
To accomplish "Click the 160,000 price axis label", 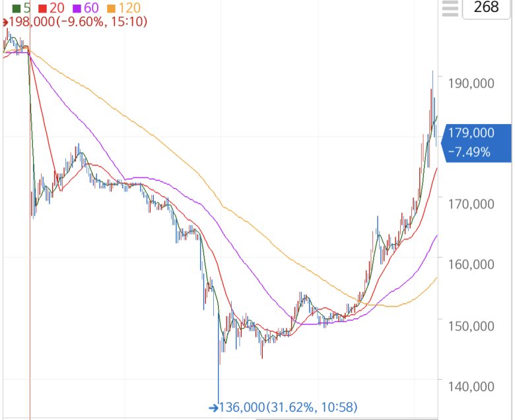I will pos(470,265).
